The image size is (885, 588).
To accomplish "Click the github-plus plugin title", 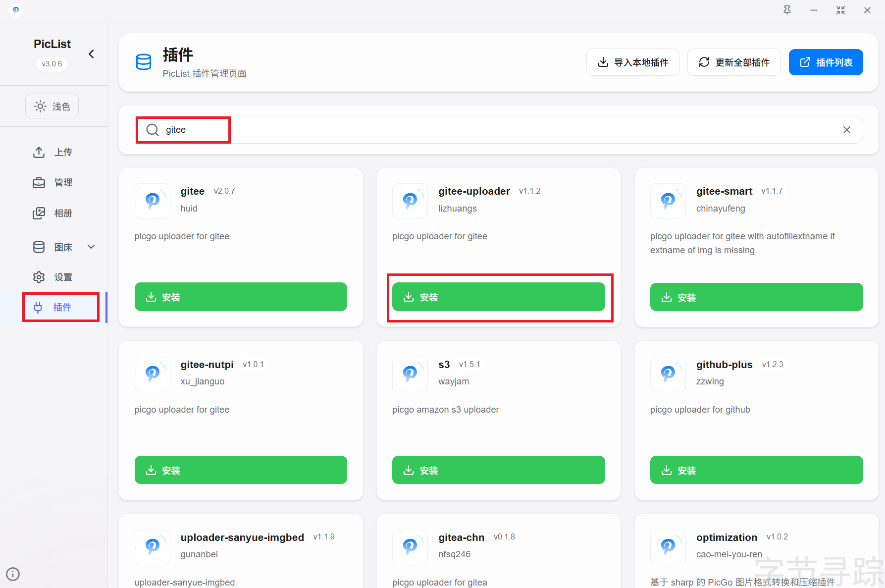I will coord(724,365).
